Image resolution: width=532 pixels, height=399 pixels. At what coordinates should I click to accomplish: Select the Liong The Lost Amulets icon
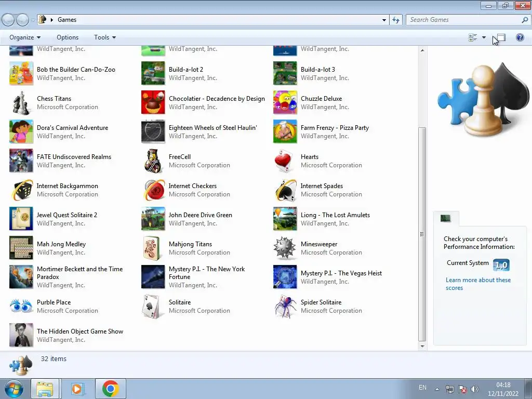pyautogui.click(x=285, y=219)
